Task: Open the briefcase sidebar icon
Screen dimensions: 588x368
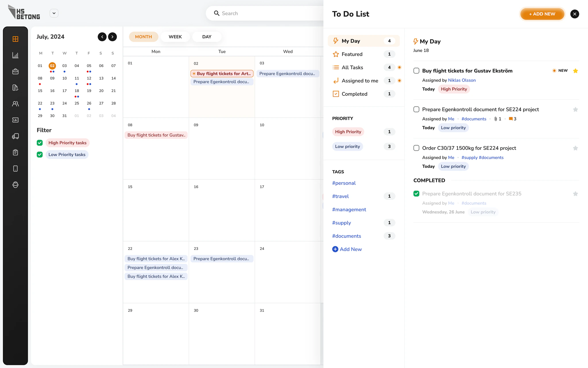Action: 16,71
